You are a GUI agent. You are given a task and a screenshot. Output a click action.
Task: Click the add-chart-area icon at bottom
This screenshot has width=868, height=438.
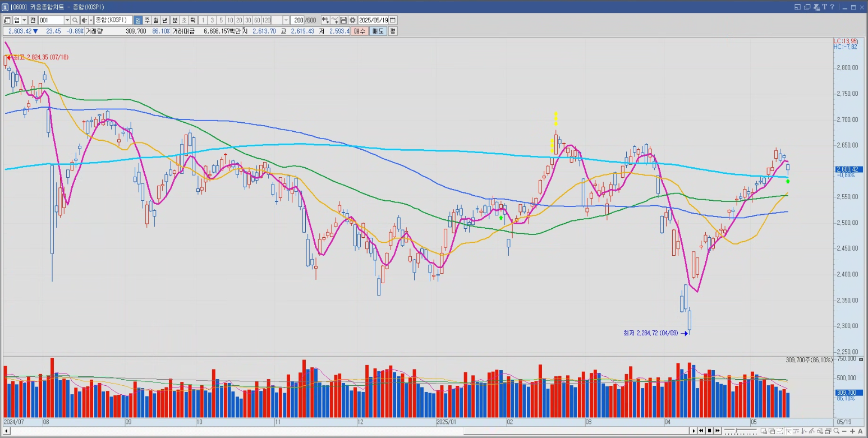764,431
